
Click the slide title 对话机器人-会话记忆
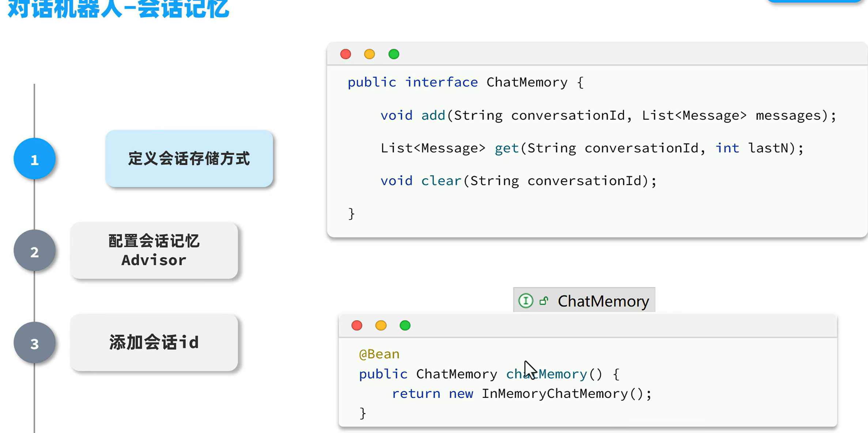118,9
